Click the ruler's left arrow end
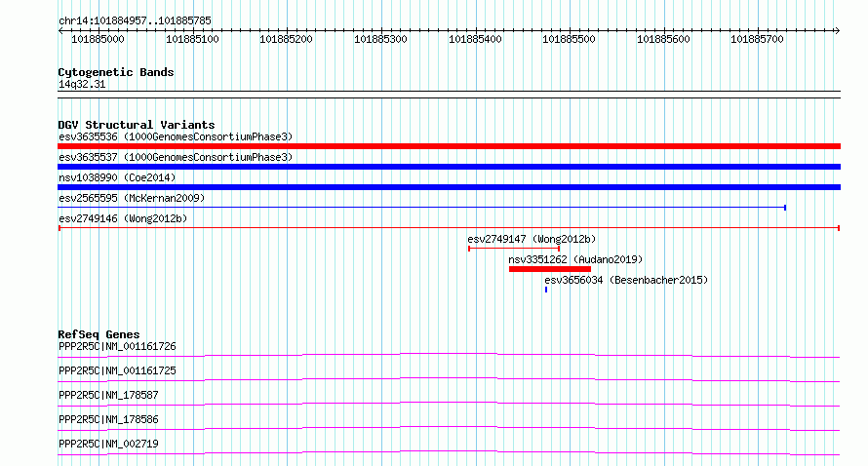 pyautogui.click(x=60, y=31)
